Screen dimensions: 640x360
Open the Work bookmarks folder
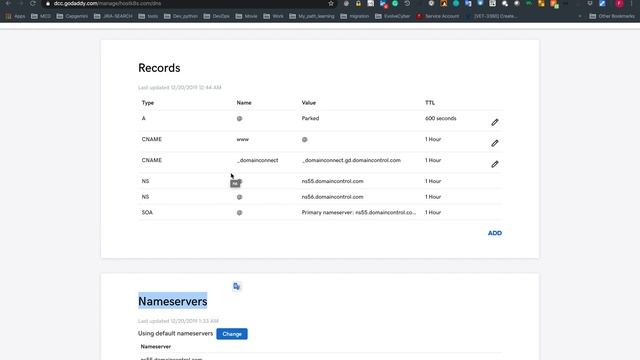(x=273, y=16)
